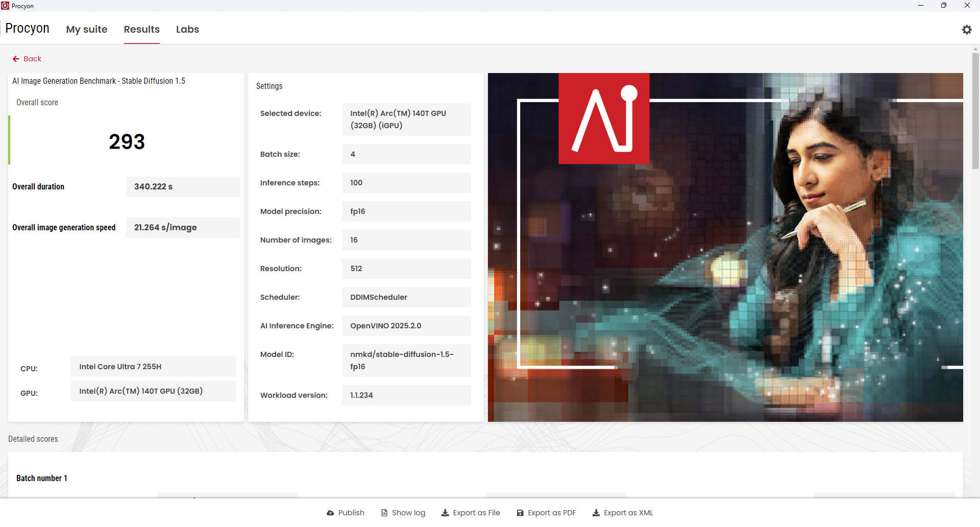Click the Export as PDF button
The image size is (980, 527).
tap(546, 513)
